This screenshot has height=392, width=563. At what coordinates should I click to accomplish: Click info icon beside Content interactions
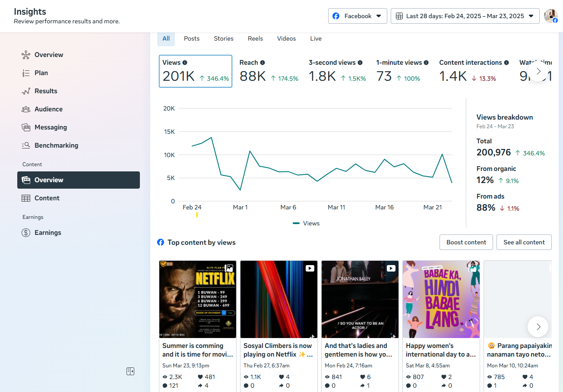(506, 63)
